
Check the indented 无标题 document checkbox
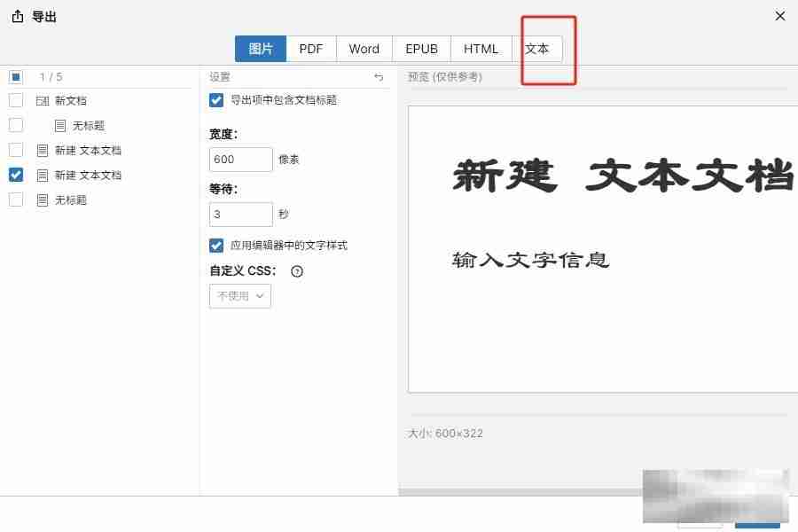[16, 125]
